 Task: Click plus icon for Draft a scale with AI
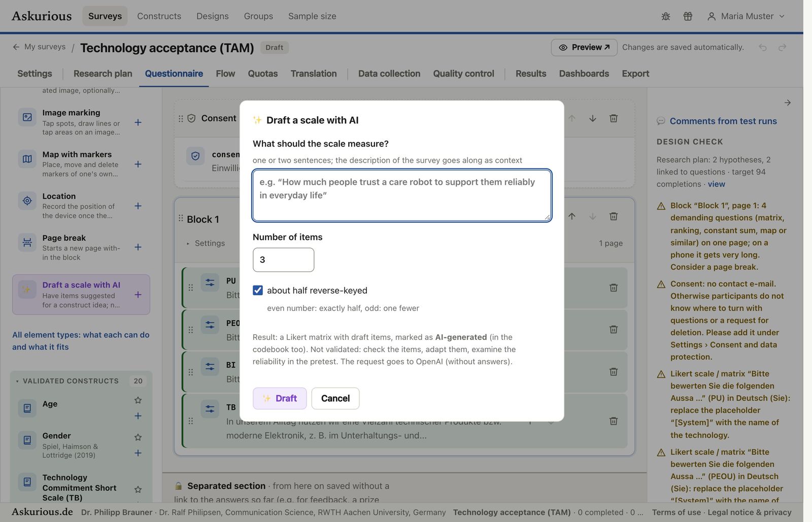click(138, 295)
